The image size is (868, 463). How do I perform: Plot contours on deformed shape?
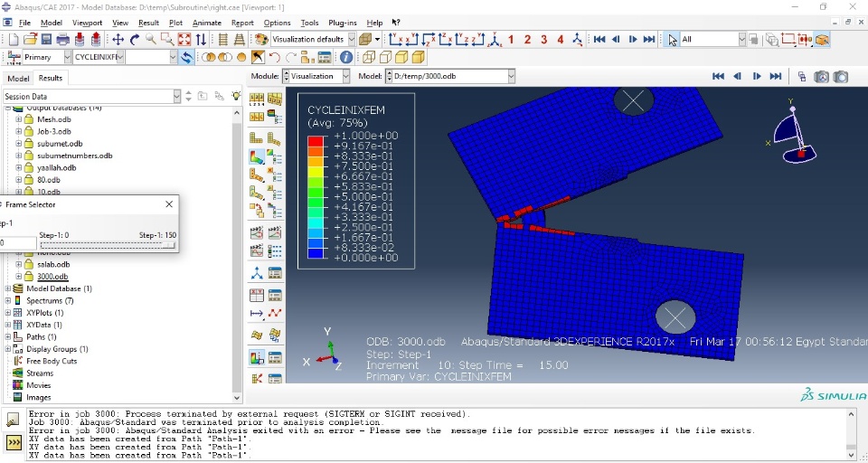[256, 156]
